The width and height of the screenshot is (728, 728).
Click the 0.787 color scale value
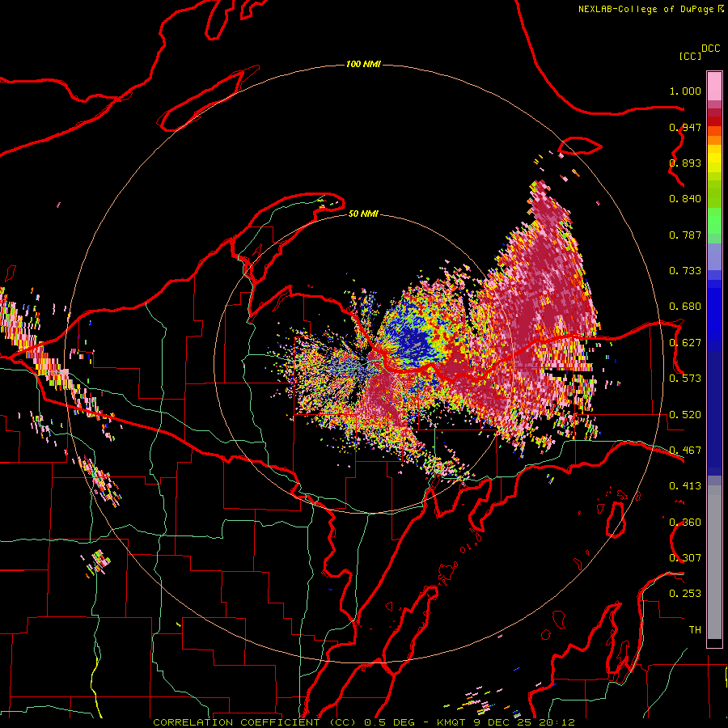pos(685,235)
